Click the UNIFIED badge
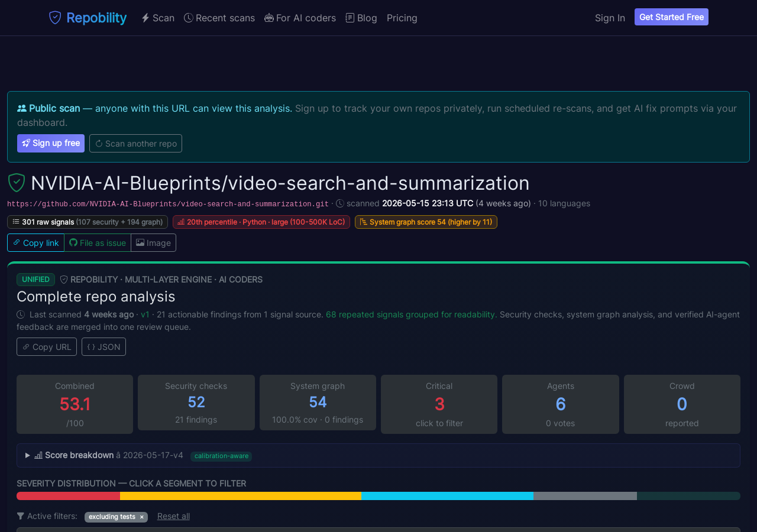757x532 pixels. 35,280
